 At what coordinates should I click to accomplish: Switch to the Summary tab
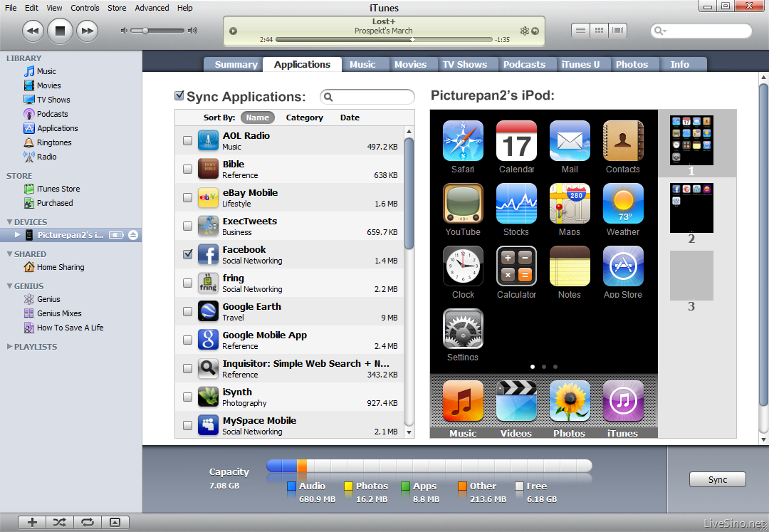[x=236, y=64]
